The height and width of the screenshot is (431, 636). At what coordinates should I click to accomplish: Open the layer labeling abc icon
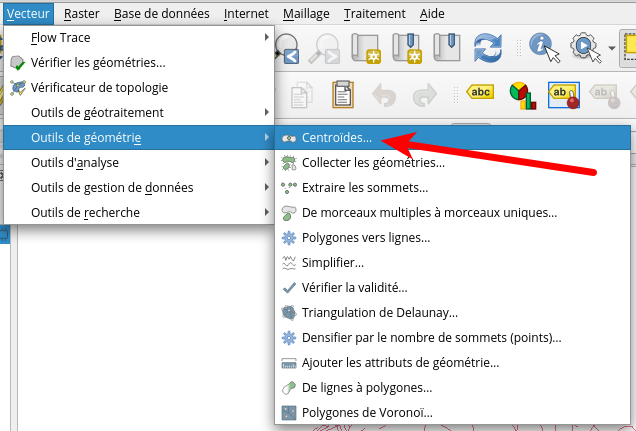click(481, 94)
